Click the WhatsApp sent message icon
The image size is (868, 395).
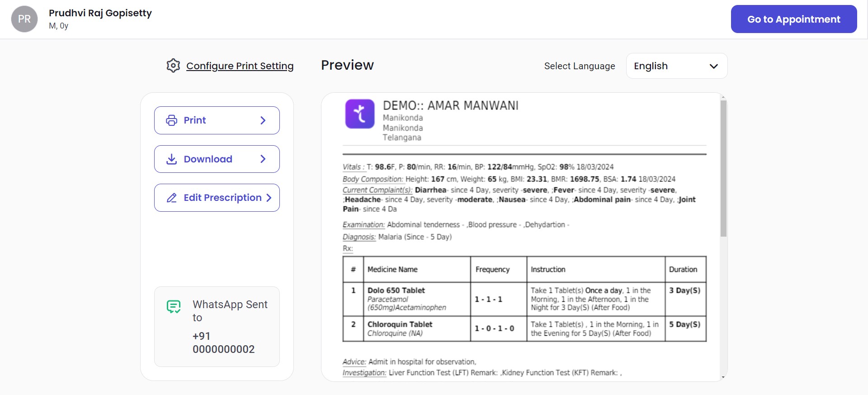point(174,307)
